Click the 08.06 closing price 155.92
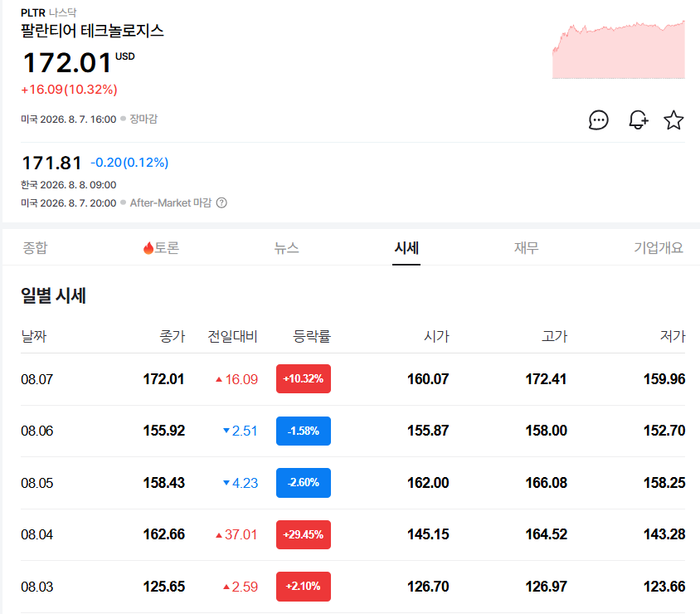Screen dimensions: 700x614 point(164,431)
